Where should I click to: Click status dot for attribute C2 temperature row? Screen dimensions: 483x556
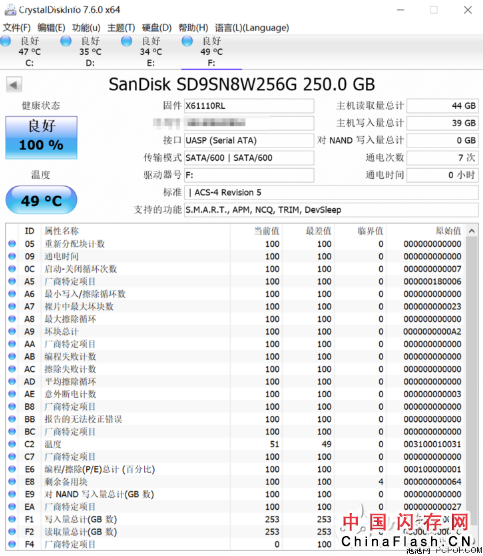[12, 444]
